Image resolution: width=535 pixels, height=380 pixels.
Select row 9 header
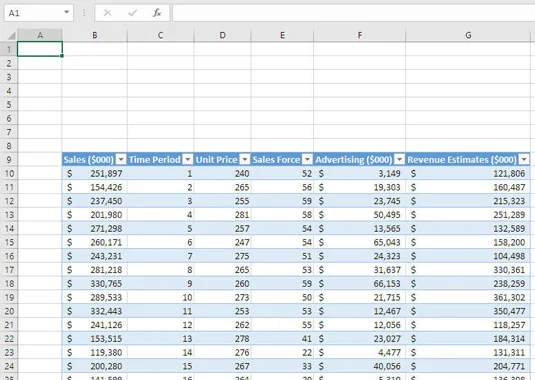click(9, 159)
